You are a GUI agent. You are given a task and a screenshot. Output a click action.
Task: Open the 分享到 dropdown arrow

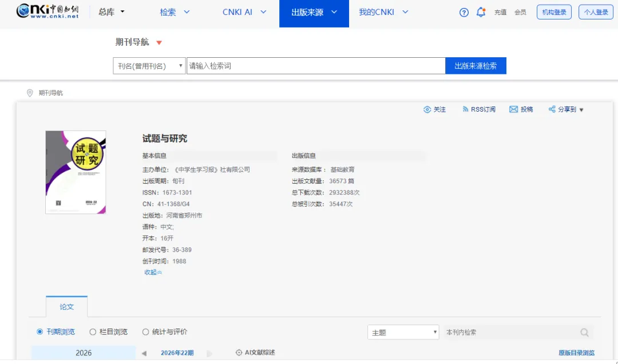(581, 110)
